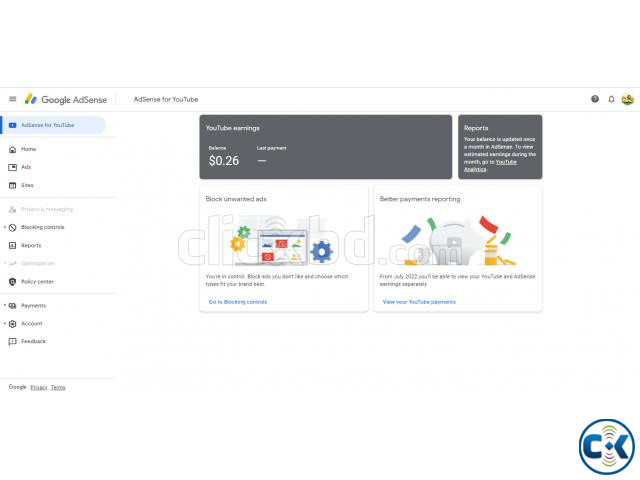
Task: Click the AdSense for YouTube sidebar icon
Action: coord(13,125)
